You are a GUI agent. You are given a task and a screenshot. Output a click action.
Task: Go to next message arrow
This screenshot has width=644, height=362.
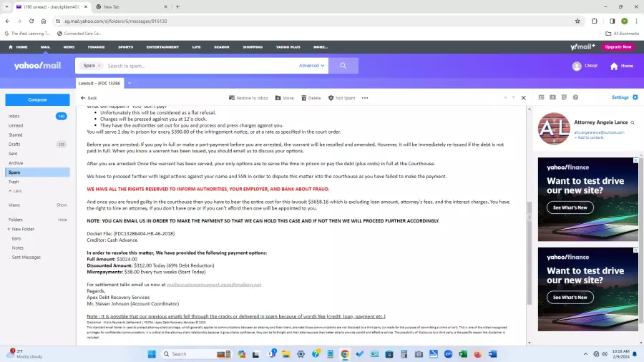[x=513, y=98]
